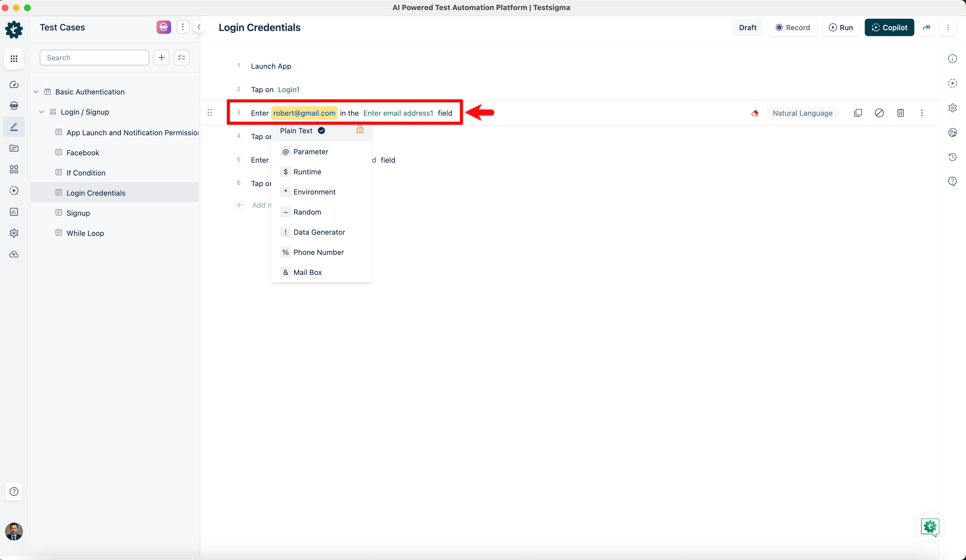Click the pink Copilot bot icon
Viewport: 966px width, 560px height.
tap(164, 27)
